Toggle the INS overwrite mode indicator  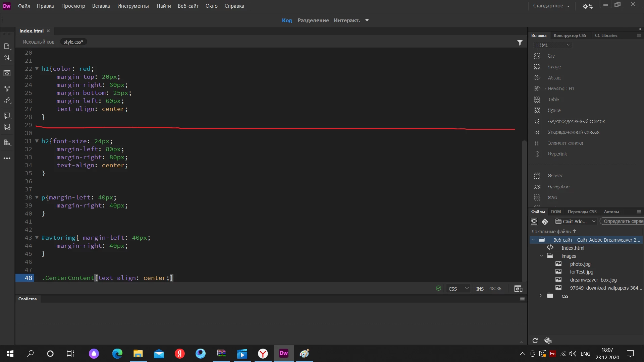[480, 289]
